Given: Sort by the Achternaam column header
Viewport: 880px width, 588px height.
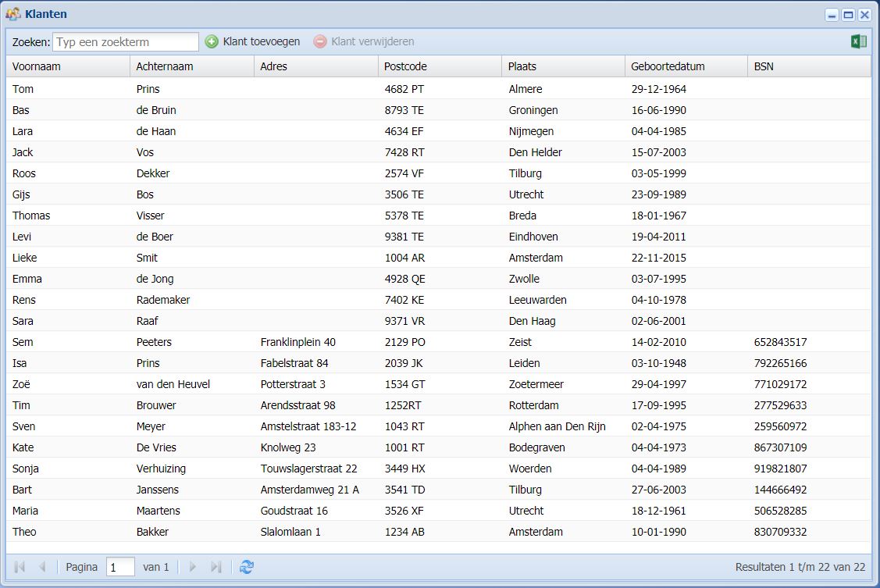Looking at the screenshot, I should pos(192,66).
